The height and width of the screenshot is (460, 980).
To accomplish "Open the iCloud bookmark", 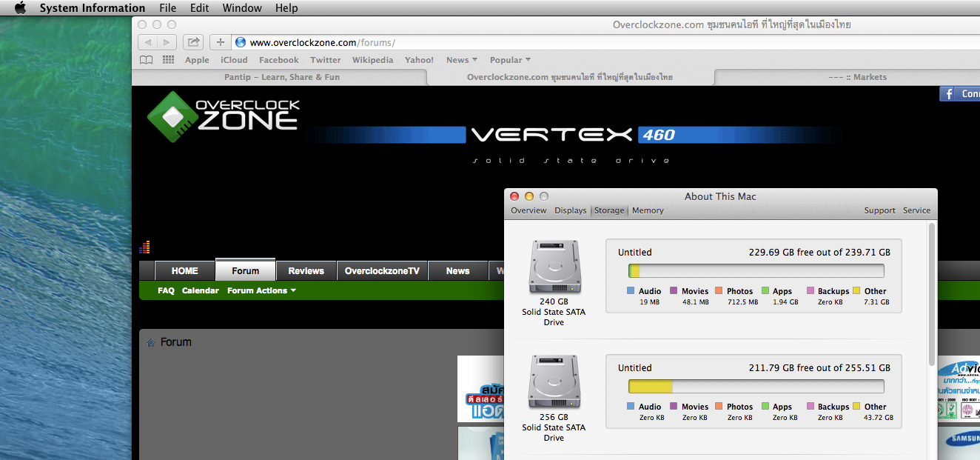I will (234, 60).
